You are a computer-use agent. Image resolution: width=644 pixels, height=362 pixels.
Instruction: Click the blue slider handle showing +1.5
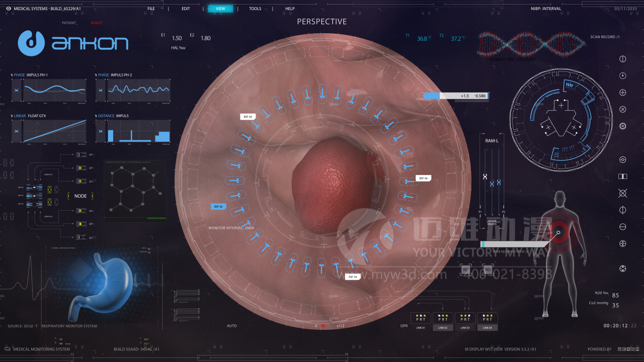[432, 96]
